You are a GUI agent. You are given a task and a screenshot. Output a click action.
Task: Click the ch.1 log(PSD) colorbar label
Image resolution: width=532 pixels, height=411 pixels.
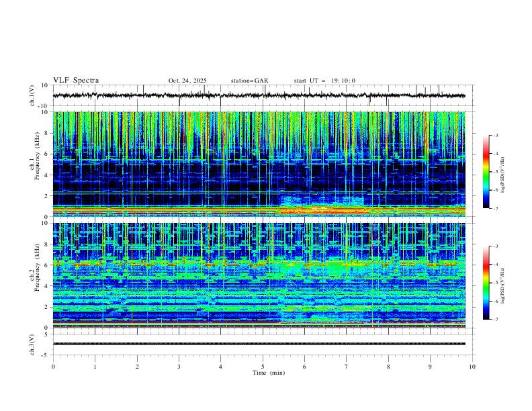[x=503, y=175]
